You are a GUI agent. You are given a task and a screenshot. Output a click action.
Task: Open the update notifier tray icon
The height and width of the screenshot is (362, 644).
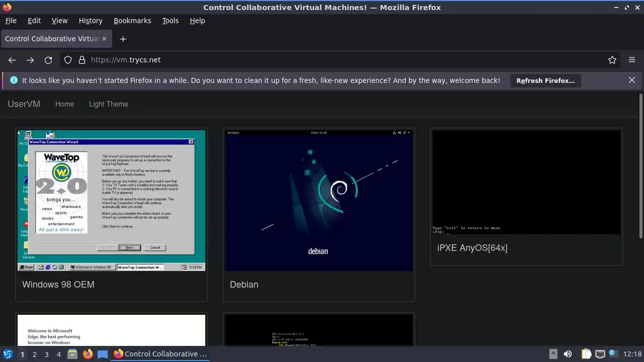click(613, 354)
